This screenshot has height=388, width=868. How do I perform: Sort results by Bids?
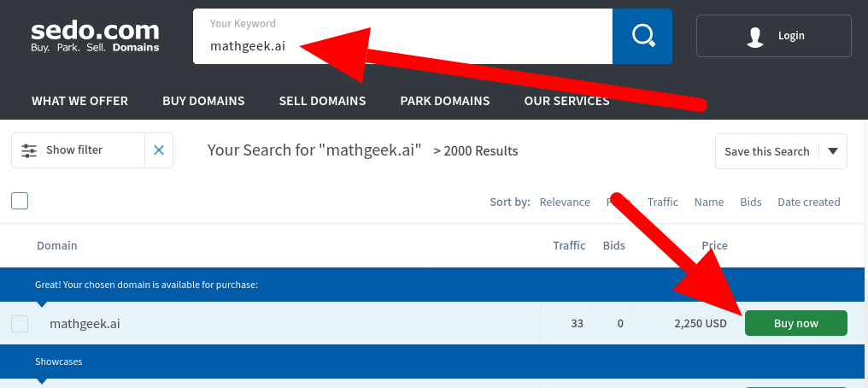(x=751, y=202)
